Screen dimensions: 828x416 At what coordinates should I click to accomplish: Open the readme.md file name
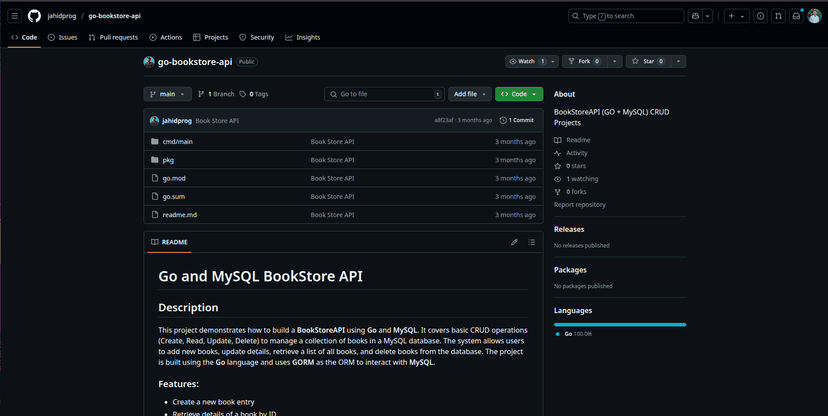click(180, 215)
